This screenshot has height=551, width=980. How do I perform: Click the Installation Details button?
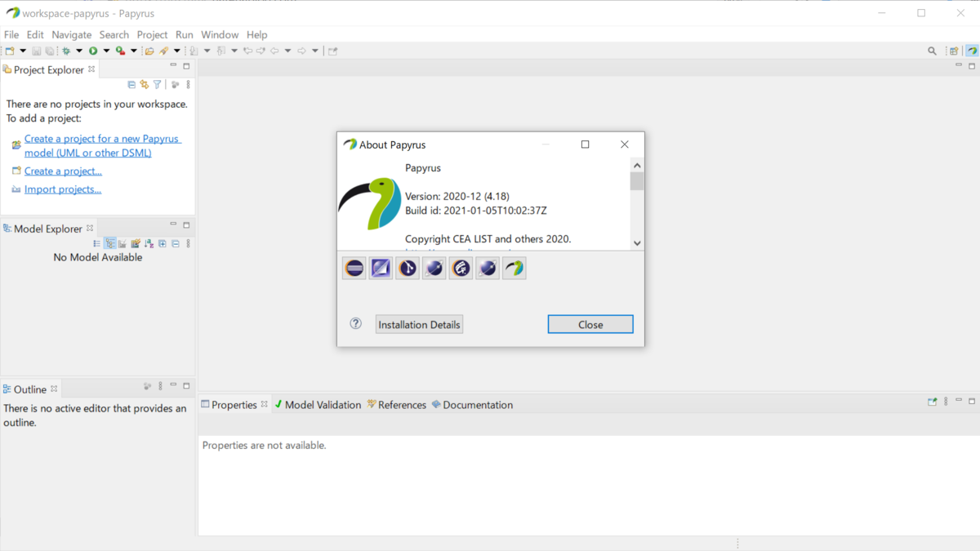419,324
